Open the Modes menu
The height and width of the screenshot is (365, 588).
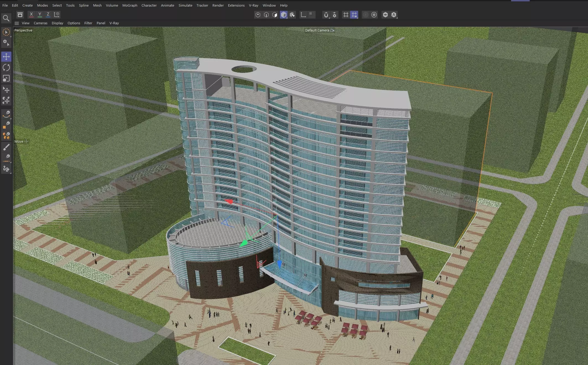point(42,5)
